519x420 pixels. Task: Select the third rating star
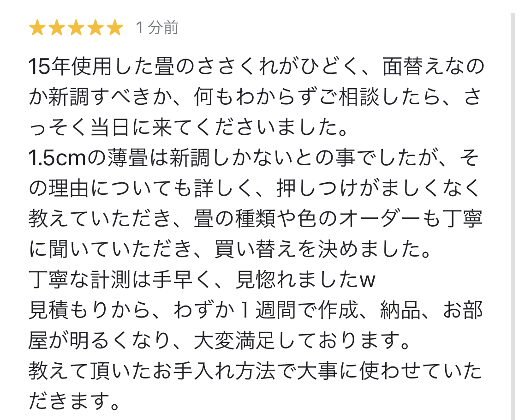[76, 28]
